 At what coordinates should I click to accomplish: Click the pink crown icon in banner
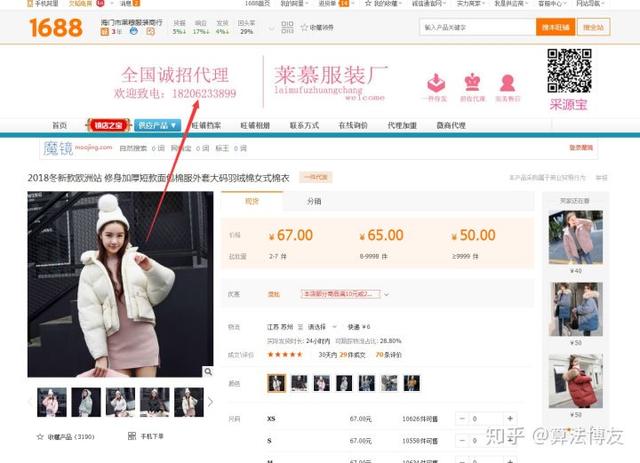coord(472,82)
